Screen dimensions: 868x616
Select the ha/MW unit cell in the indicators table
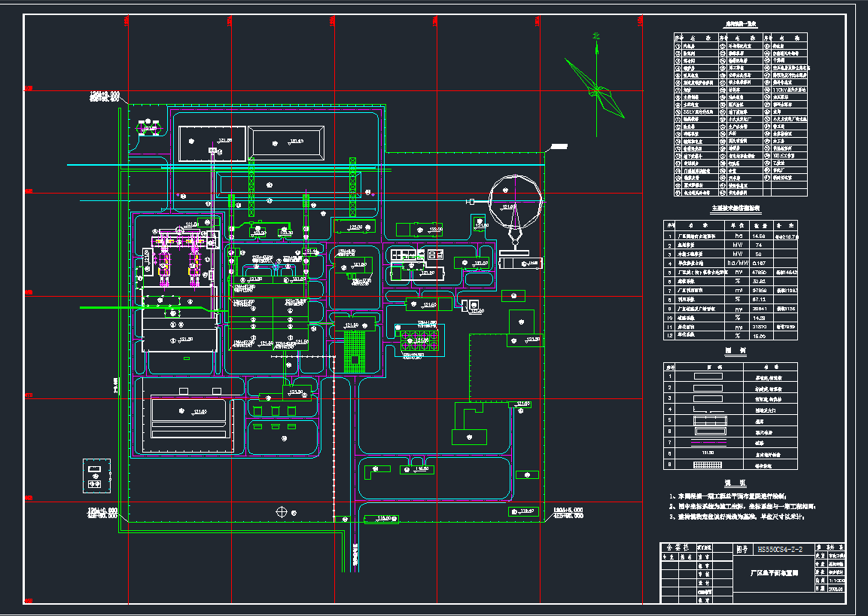pos(737,264)
